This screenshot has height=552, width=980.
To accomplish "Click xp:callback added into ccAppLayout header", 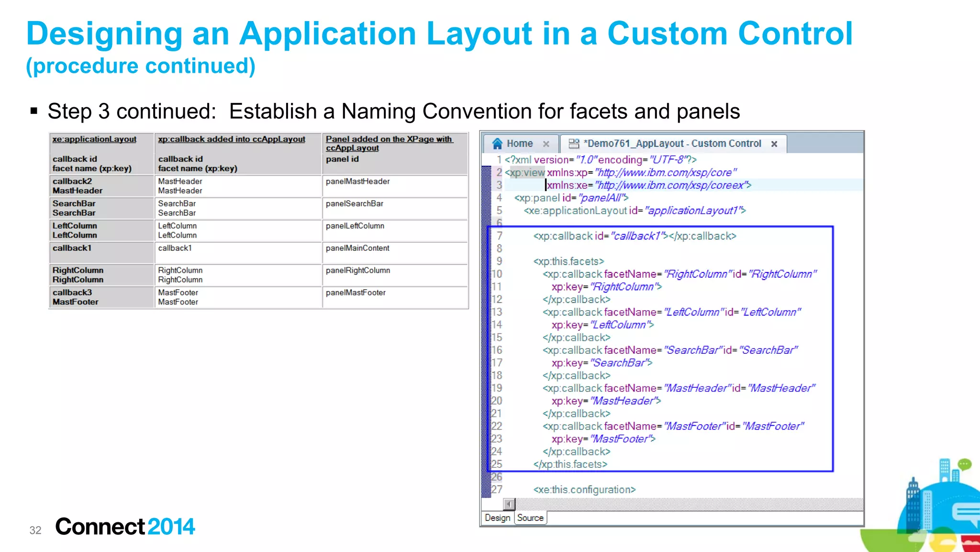I will click(232, 139).
